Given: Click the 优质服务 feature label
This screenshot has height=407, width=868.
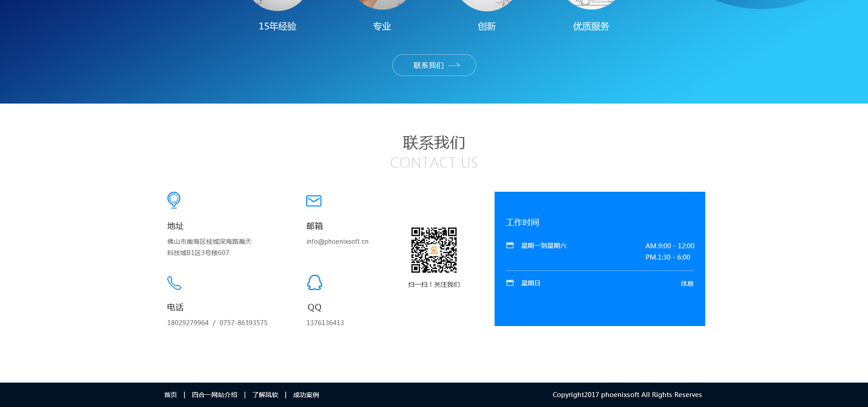Looking at the screenshot, I should [x=591, y=26].
